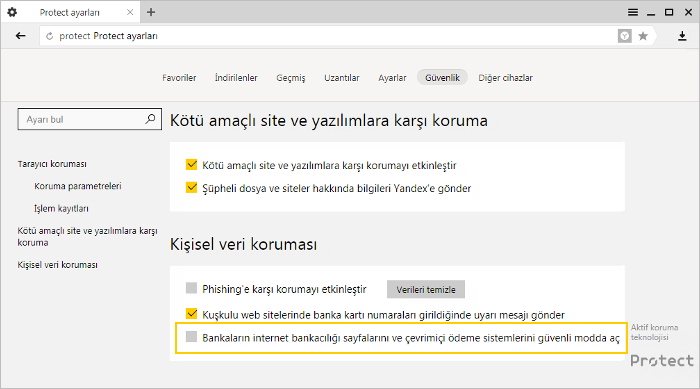Uncheck Kötü amaçlı site korumayı etkinleştir
This screenshot has height=389, width=700.
pyautogui.click(x=192, y=164)
